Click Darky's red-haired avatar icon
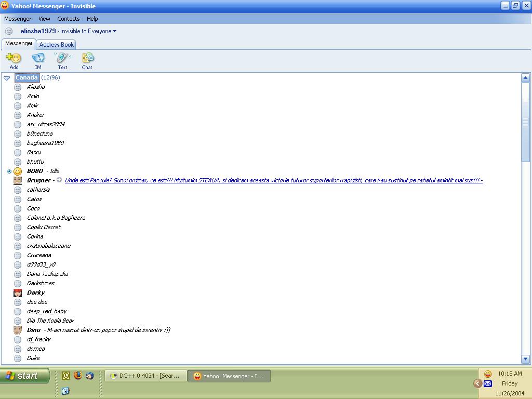This screenshot has width=532, height=399. tap(18, 292)
